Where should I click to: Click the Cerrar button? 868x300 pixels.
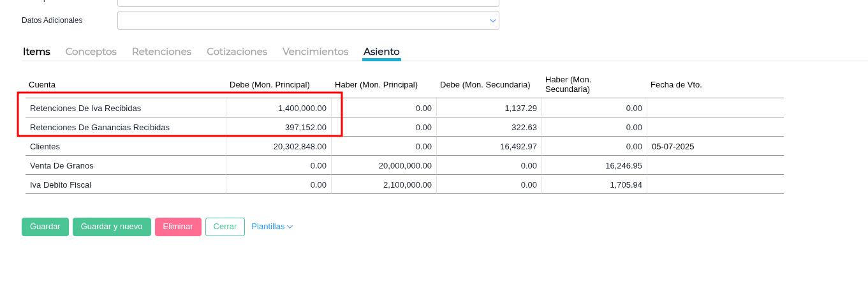tap(224, 227)
